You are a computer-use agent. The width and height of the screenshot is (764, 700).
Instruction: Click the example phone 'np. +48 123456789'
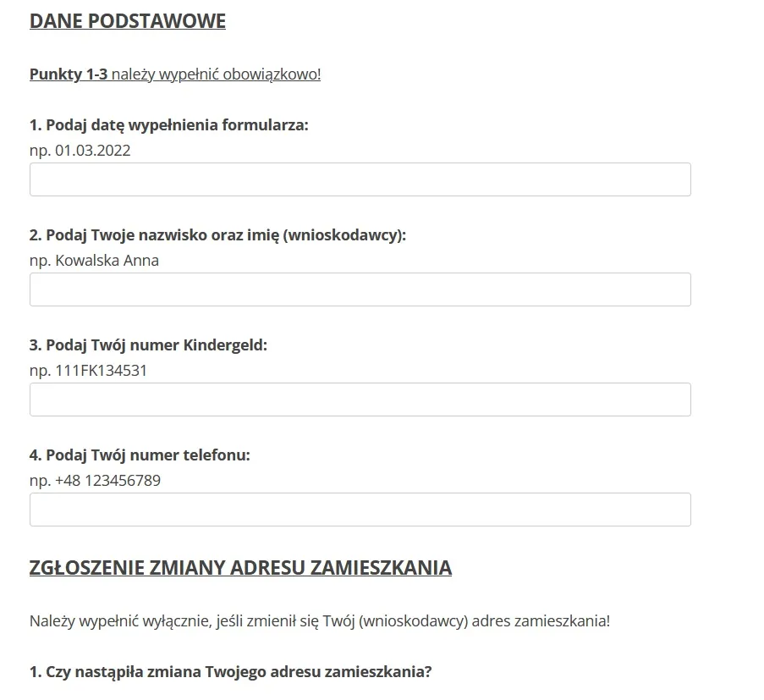point(95,481)
